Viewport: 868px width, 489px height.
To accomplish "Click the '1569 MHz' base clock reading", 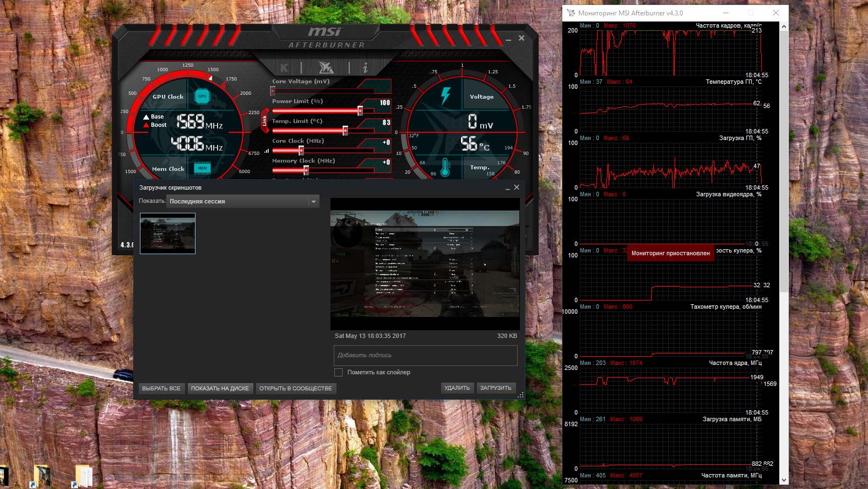I will pos(199,122).
